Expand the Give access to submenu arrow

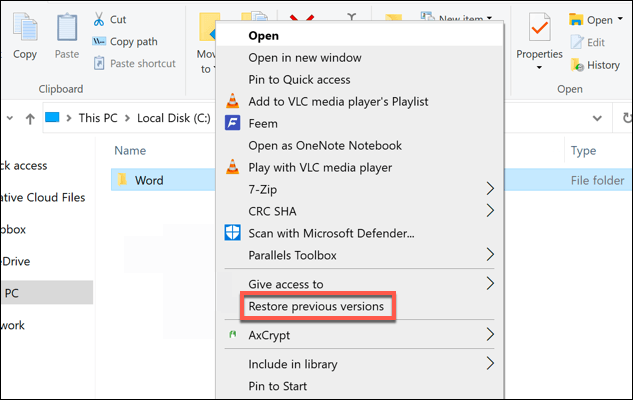click(x=490, y=284)
